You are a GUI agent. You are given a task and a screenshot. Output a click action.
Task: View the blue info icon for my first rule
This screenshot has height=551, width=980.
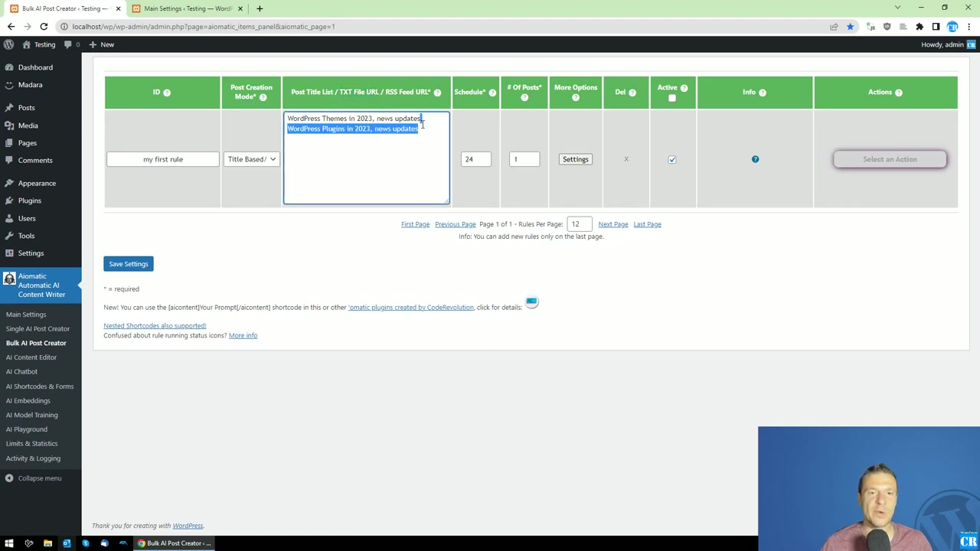(755, 159)
